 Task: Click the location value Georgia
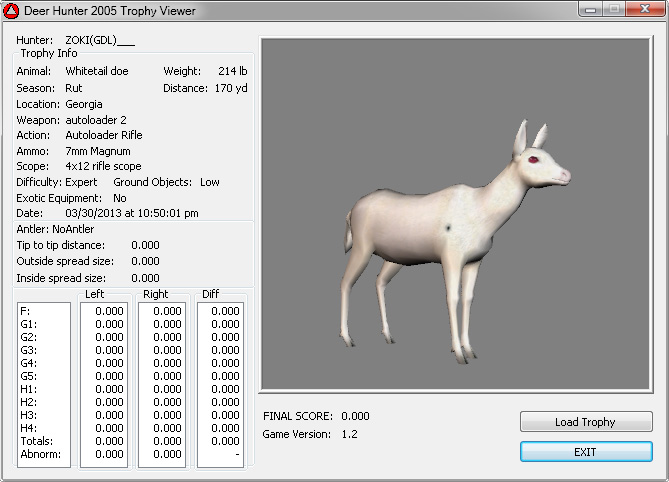click(x=84, y=104)
